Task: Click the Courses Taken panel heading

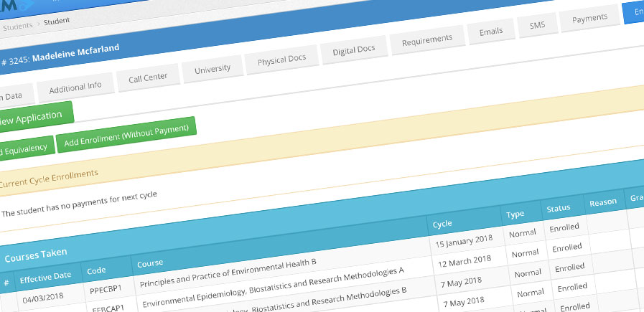Action: coord(36,255)
